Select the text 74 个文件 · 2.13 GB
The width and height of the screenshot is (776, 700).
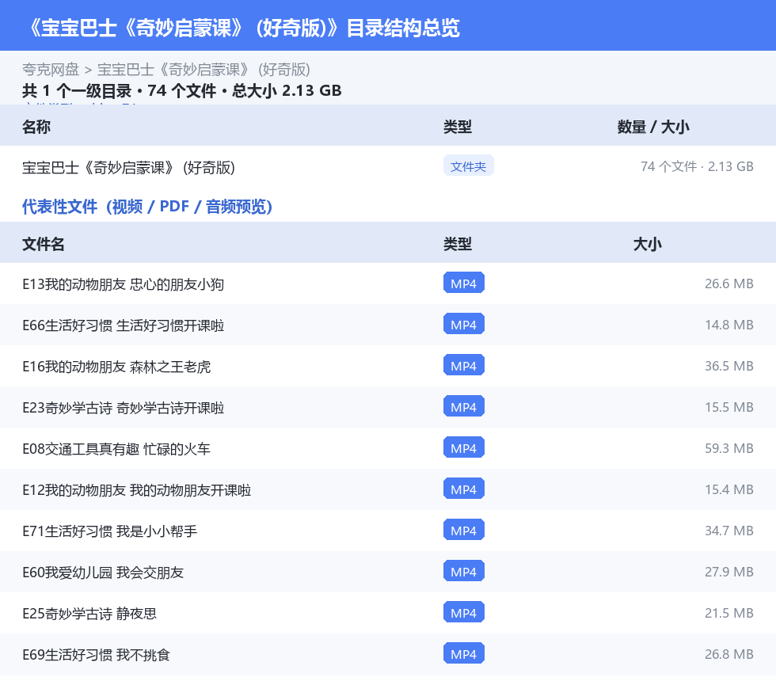pos(697,166)
